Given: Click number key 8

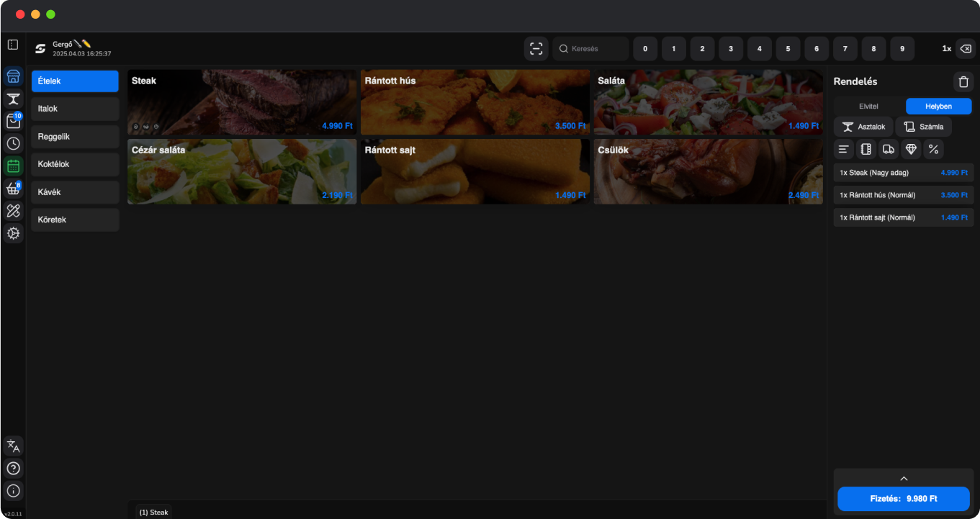Looking at the screenshot, I should (x=873, y=49).
